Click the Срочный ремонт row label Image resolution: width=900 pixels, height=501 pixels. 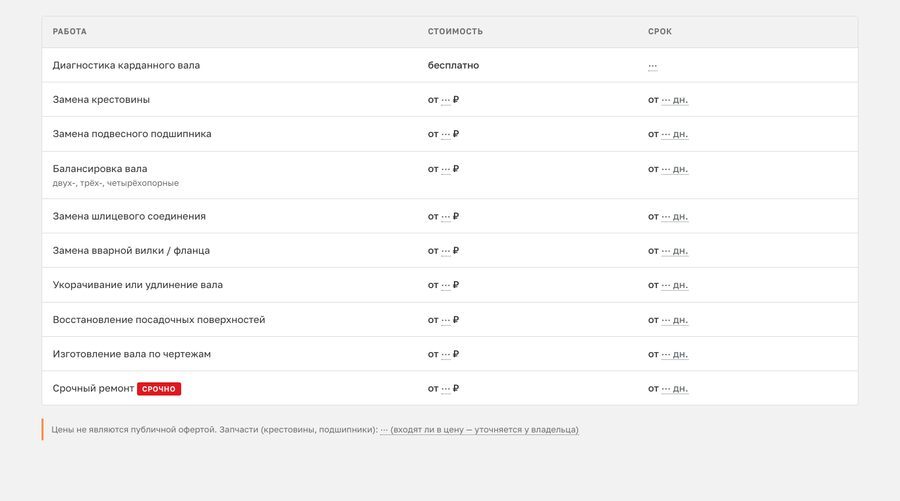pos(93,389)
